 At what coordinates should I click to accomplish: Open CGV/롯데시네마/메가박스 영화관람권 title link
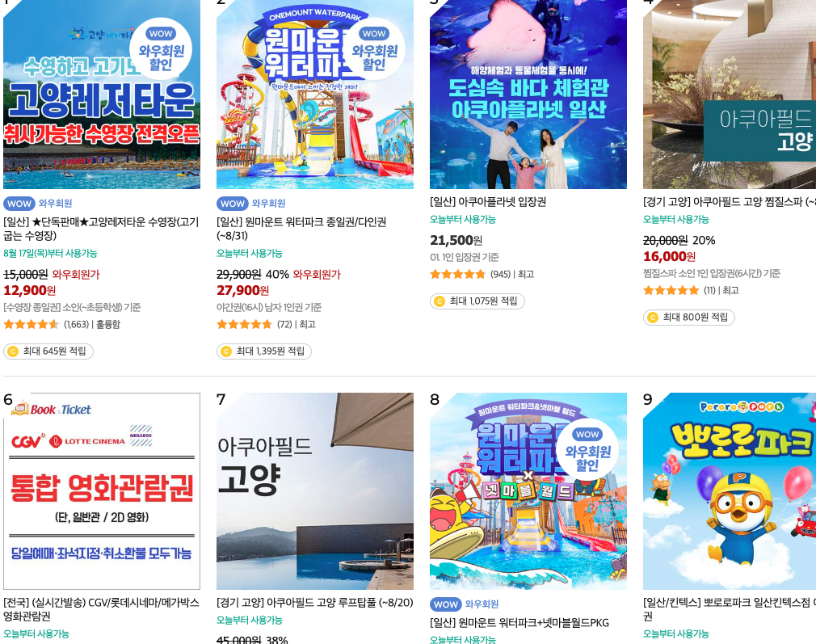pos(102,609)
